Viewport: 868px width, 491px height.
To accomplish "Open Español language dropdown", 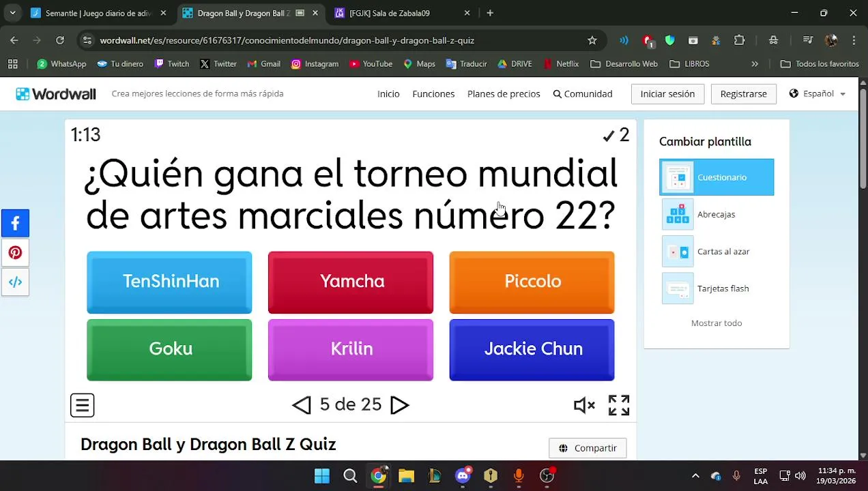I will (818, 94).
